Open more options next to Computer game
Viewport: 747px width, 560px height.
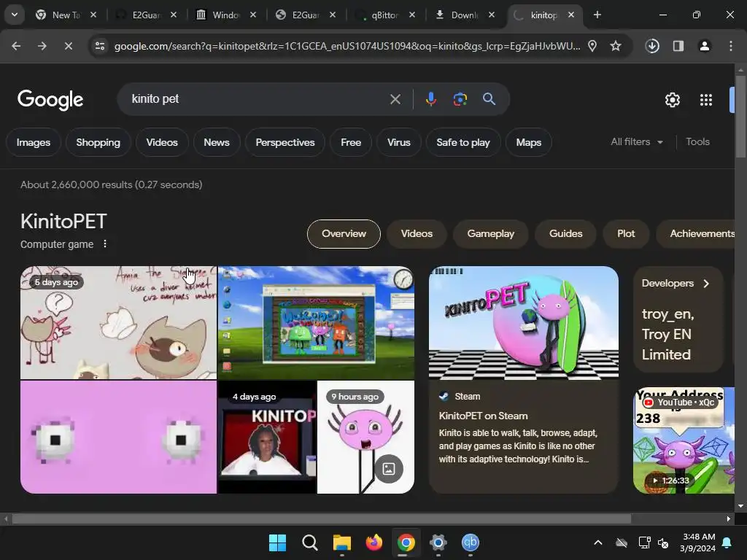point(105,244)
